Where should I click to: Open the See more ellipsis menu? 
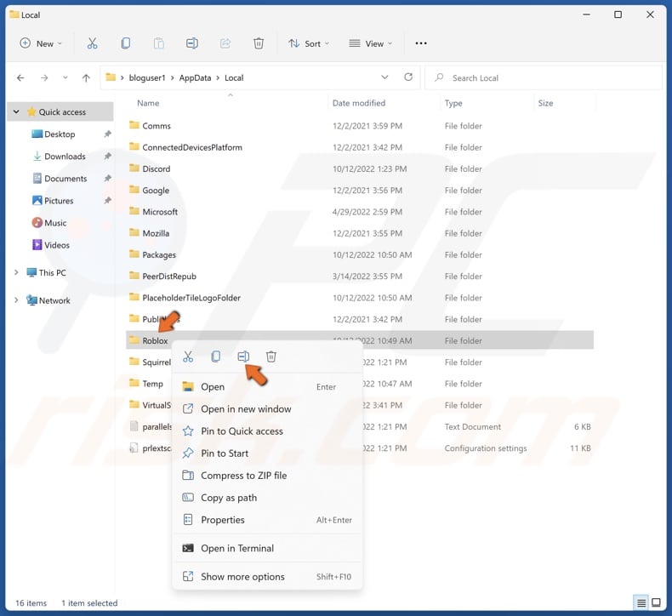pyautogui.click(x=421, y=43)
